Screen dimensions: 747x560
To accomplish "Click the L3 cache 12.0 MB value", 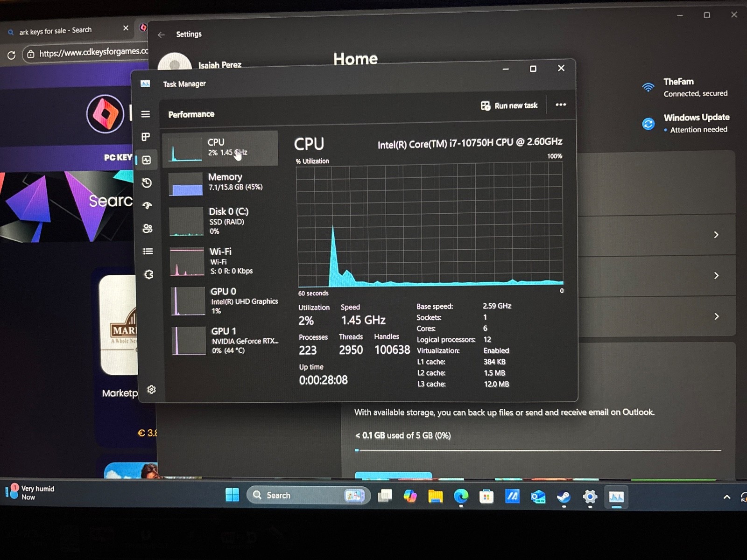I will (497, 384).
